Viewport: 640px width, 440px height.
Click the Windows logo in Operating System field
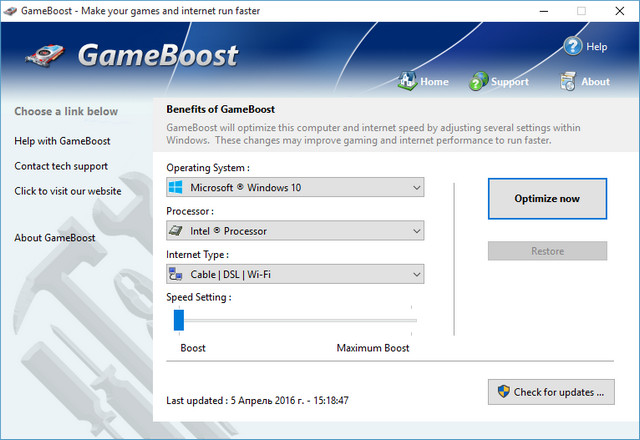(x=177, y=188)
